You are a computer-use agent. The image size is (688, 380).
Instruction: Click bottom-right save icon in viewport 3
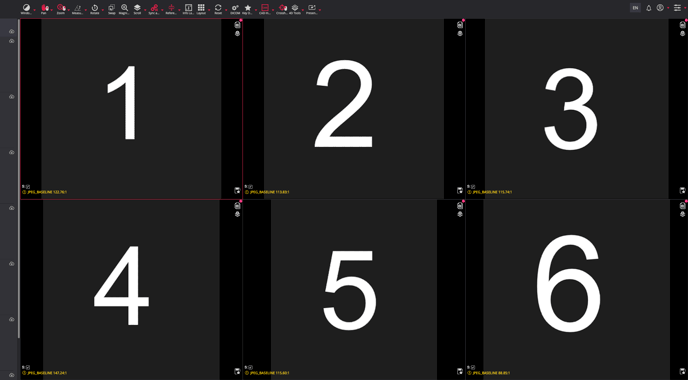coord(682,190)
